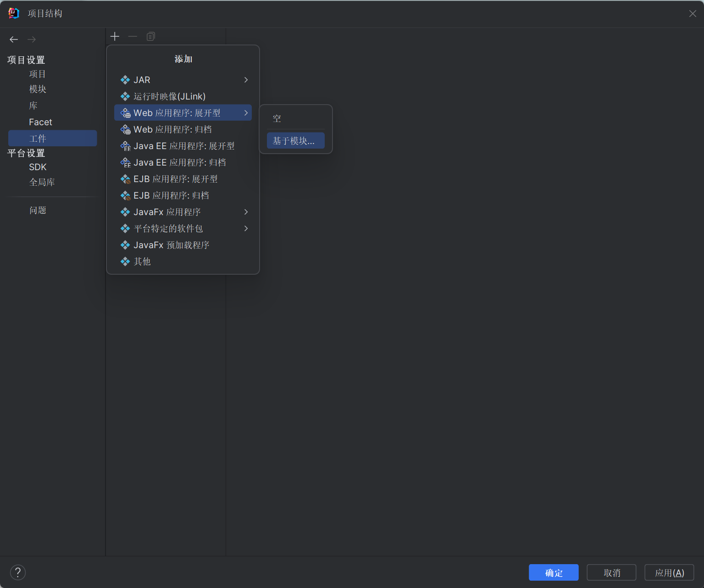This screenshot has width=704, height=588.
Task: Click the Java EE archive artifact icon
Action: 126,162
